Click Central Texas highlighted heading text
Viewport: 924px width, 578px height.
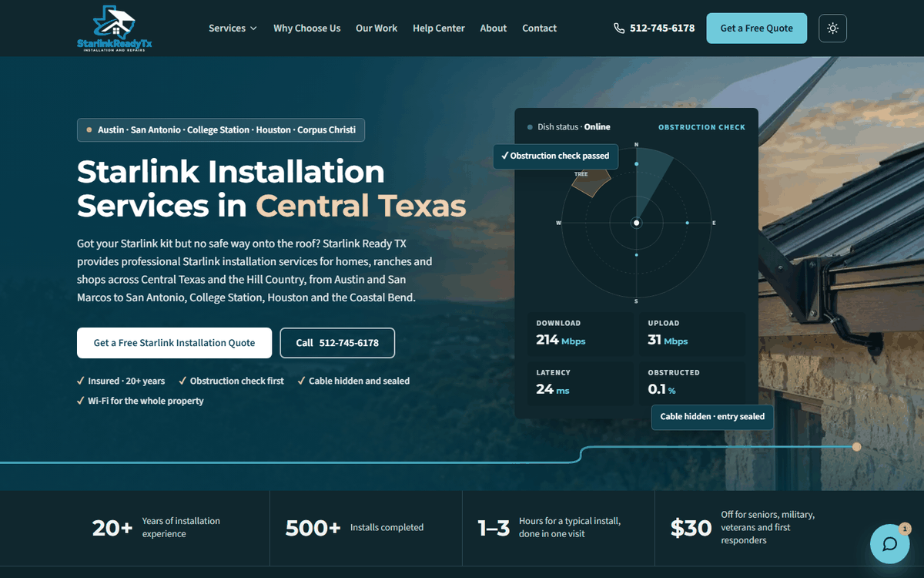click(361, 206)
